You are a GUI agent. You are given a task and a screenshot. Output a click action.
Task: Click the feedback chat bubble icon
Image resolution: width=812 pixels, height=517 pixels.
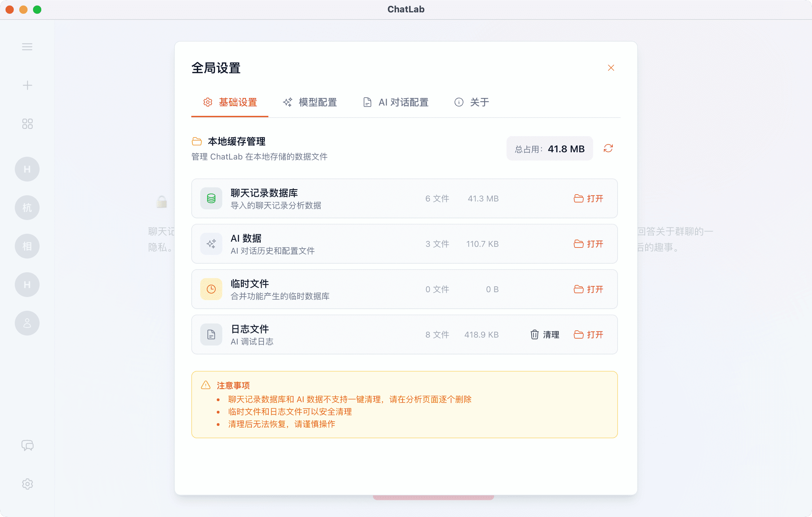click(x=27, y=445)
